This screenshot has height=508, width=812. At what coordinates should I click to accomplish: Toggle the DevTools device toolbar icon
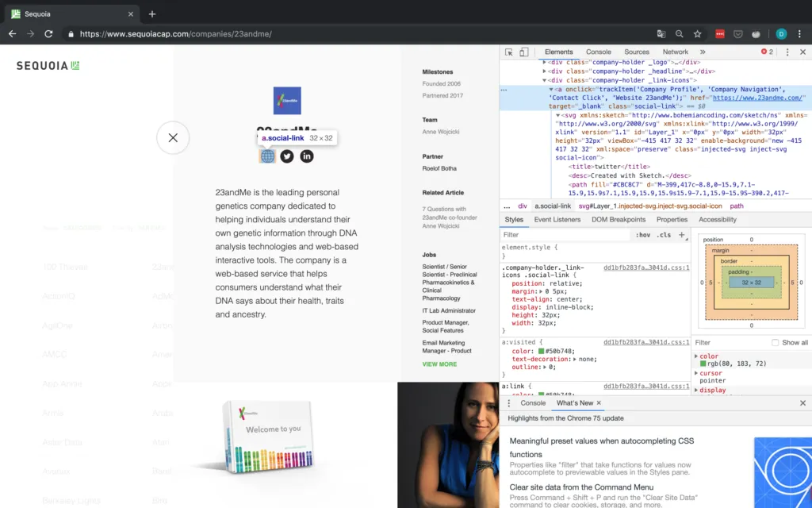click(x=524, y=52)
